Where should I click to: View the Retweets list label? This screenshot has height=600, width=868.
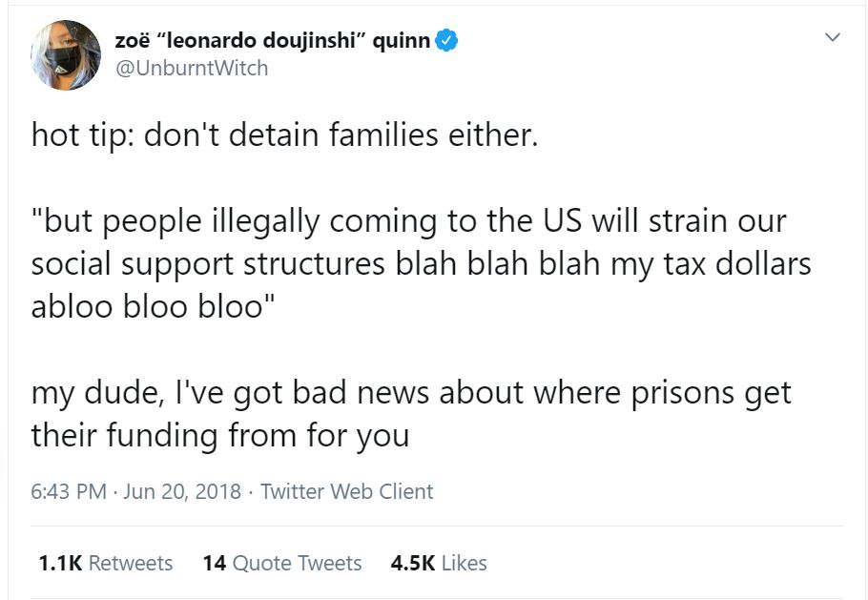point(131,564)
